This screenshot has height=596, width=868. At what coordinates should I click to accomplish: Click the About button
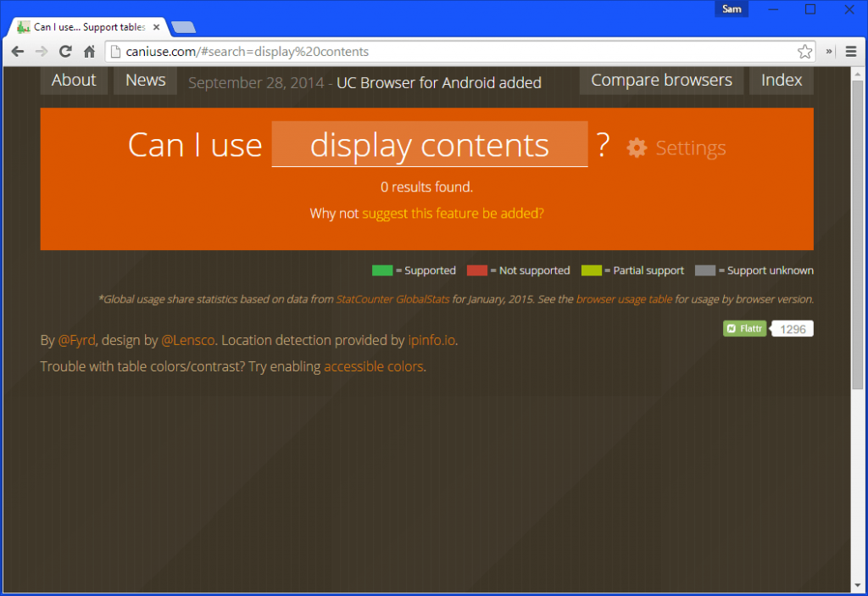[x=74, y=80]
